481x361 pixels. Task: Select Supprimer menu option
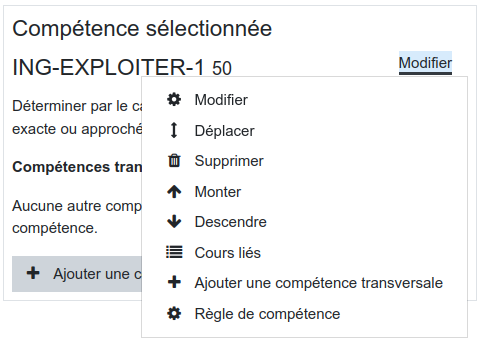click(x=229, y=161)
